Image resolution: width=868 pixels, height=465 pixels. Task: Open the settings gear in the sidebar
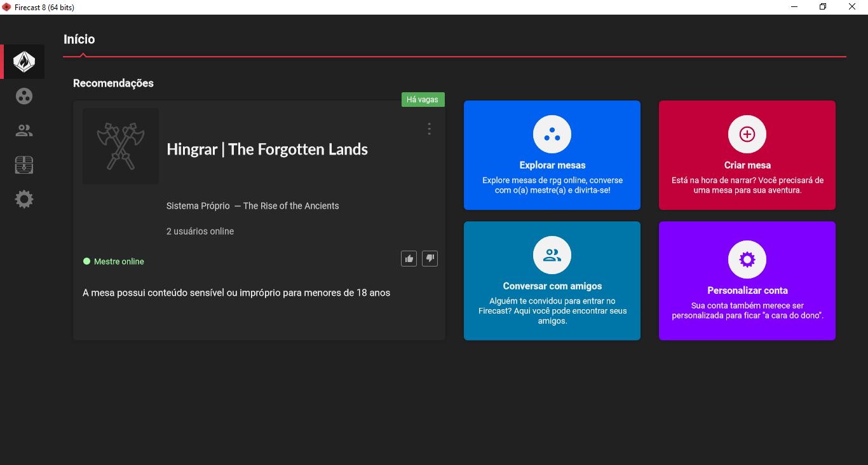24,199
